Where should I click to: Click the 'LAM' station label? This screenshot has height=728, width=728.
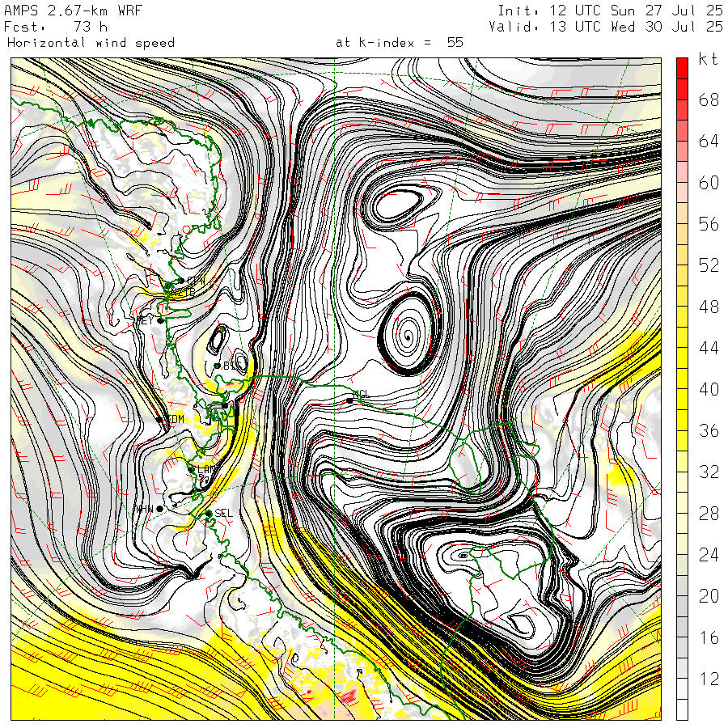tap(206, 469)
